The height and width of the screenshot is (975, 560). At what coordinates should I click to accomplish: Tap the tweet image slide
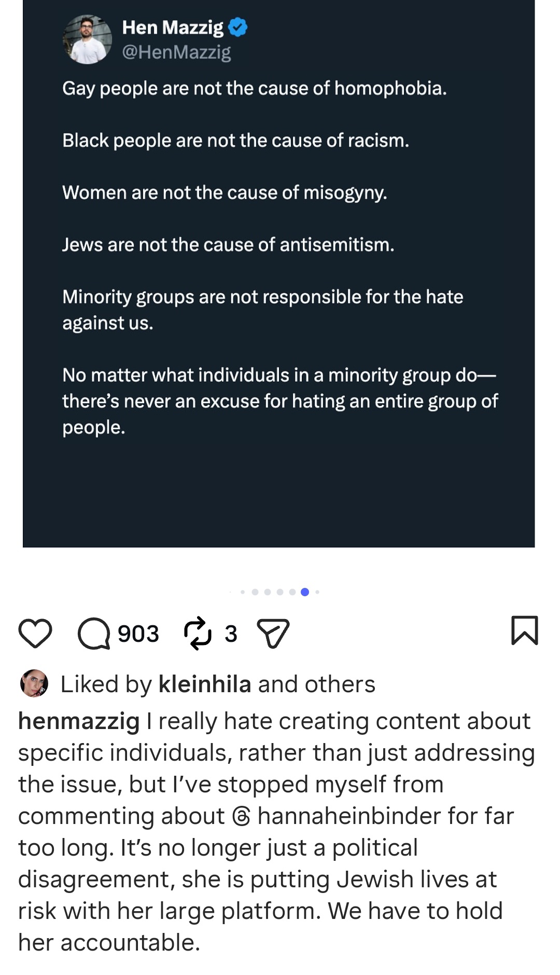coord(279,273)
